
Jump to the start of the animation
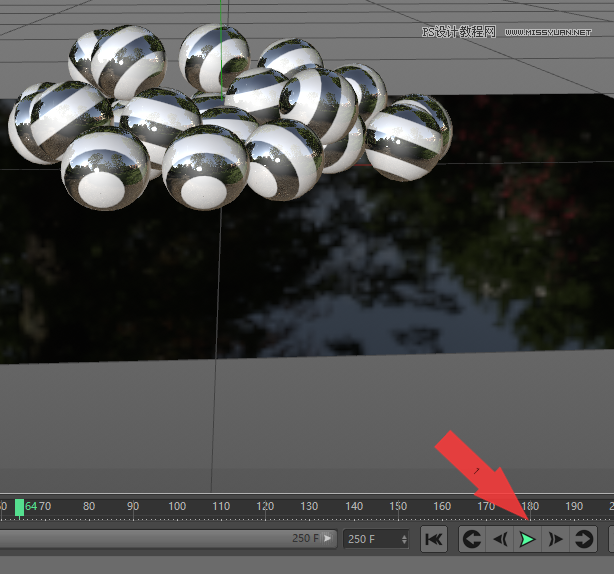434,540
